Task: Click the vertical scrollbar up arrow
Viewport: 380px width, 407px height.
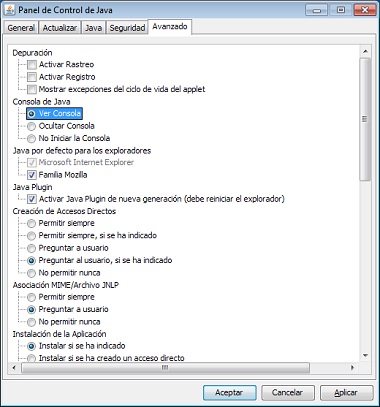Action: (365, 51)
